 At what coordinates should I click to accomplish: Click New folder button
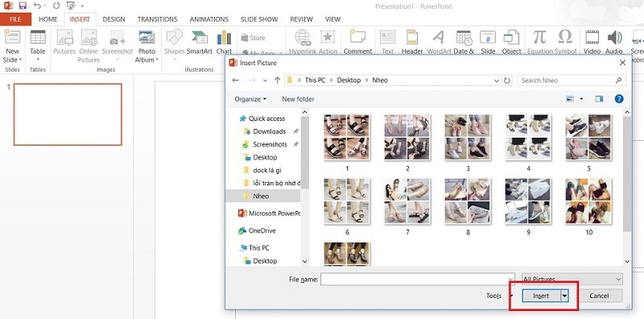(x=298, y=99)
